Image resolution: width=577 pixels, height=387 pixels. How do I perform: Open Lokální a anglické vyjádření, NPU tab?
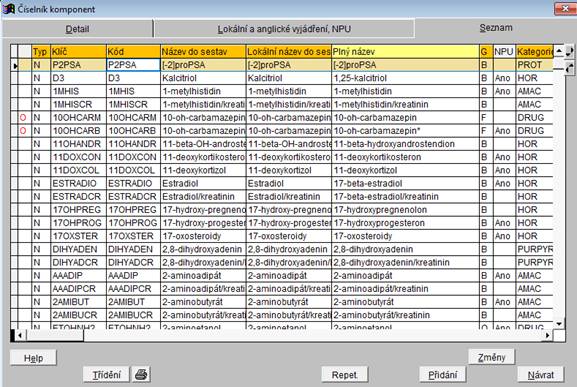284,29
